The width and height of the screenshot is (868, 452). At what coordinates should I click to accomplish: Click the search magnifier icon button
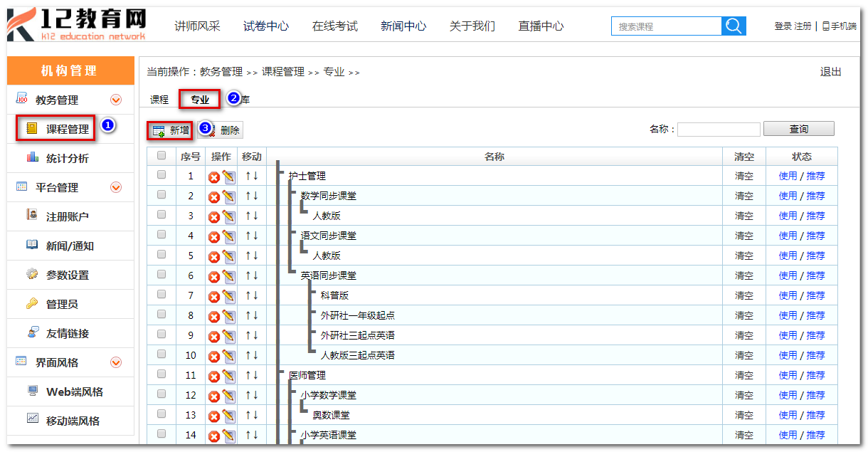click(x=734, y=26)
